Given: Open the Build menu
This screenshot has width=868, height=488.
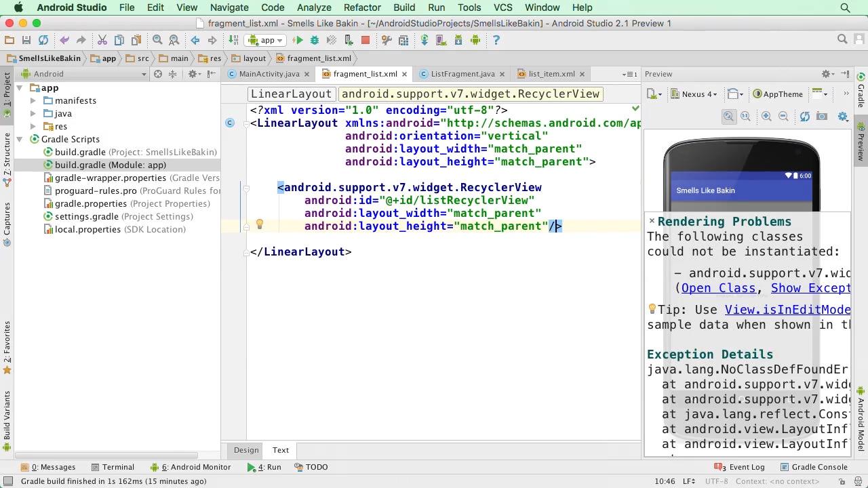Looking at the screenshot, I should coord(404,7).
